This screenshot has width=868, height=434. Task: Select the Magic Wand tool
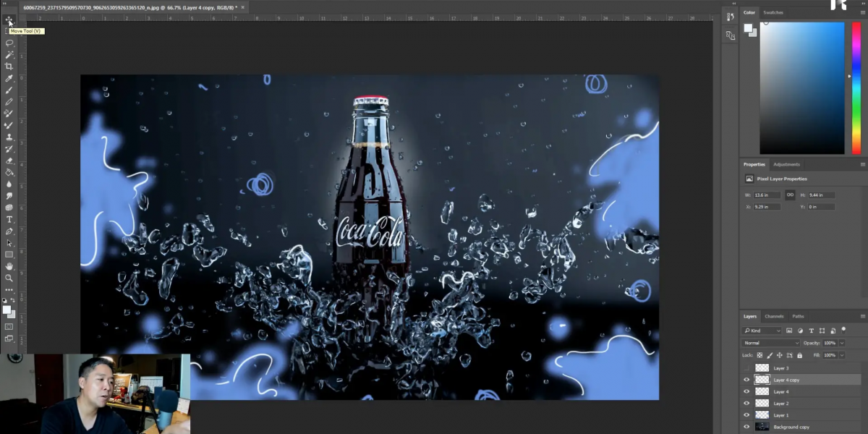tap(9, 54)
